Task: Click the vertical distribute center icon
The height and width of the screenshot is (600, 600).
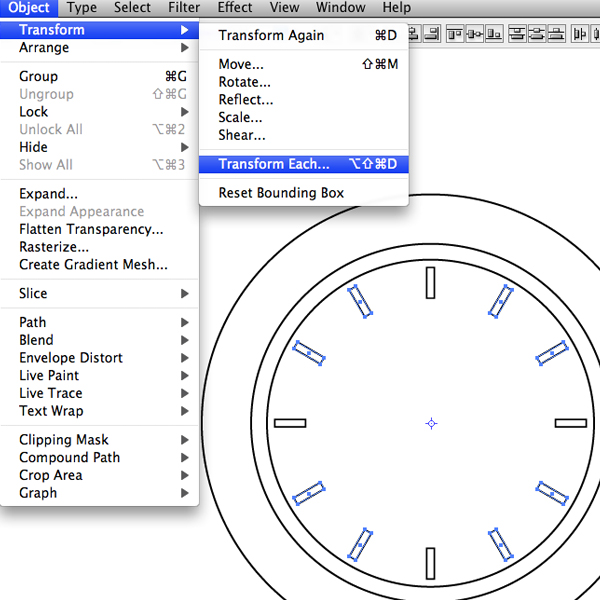Action: (537, 34)
